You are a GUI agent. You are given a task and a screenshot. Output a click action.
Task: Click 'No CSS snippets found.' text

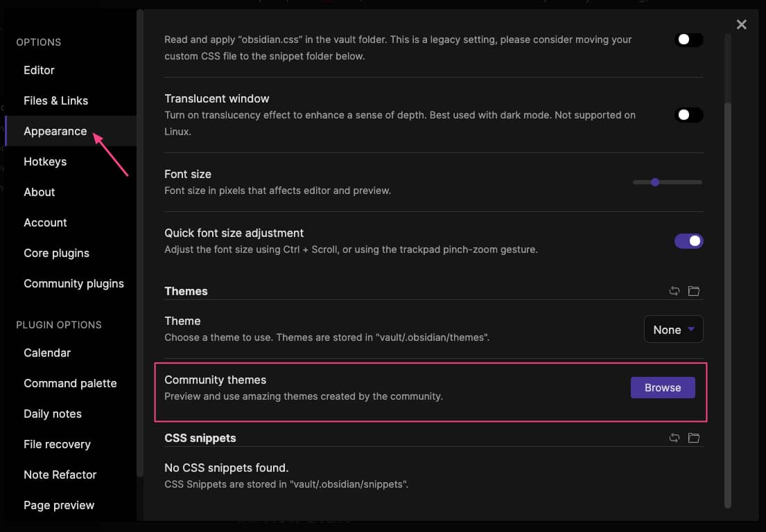(x=226, y=468)
